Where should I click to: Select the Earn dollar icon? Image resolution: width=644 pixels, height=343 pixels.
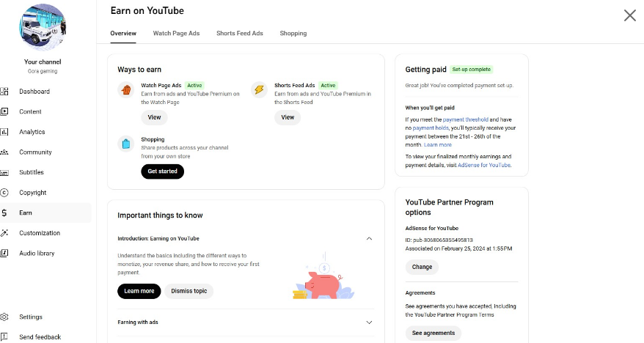point(4,213)
